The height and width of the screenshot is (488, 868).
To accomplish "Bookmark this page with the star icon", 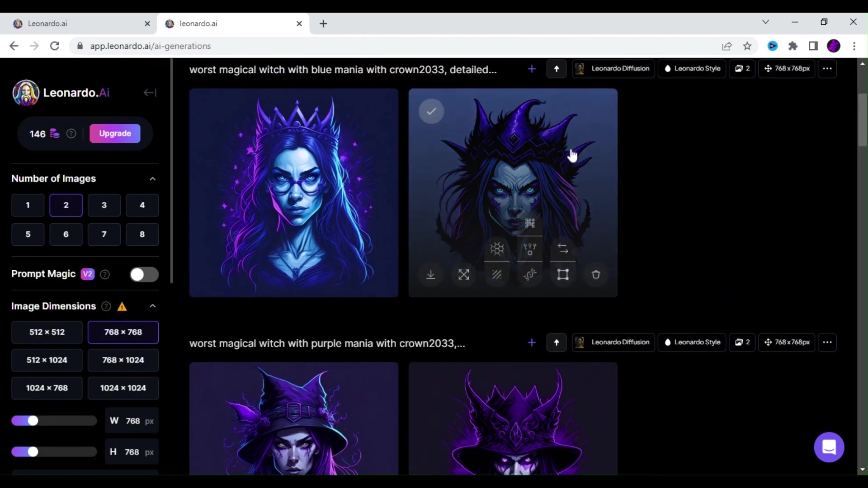I will pos(747,46).
